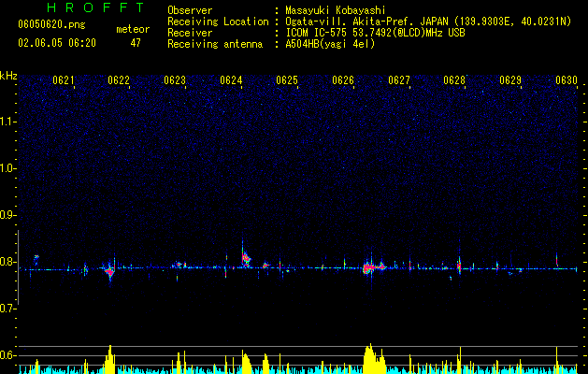Select the filename 06050620.png
This screenshot has width=588, height=374.
pos(51,24)
